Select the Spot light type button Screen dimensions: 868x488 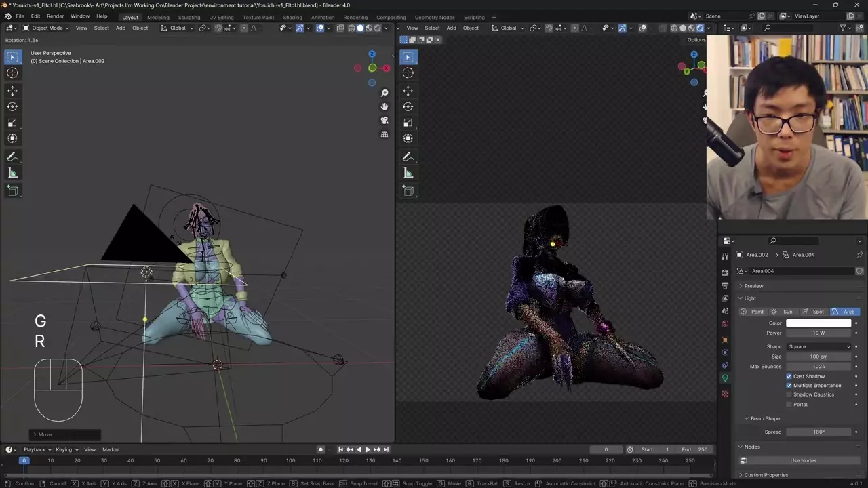coord(814,312)
